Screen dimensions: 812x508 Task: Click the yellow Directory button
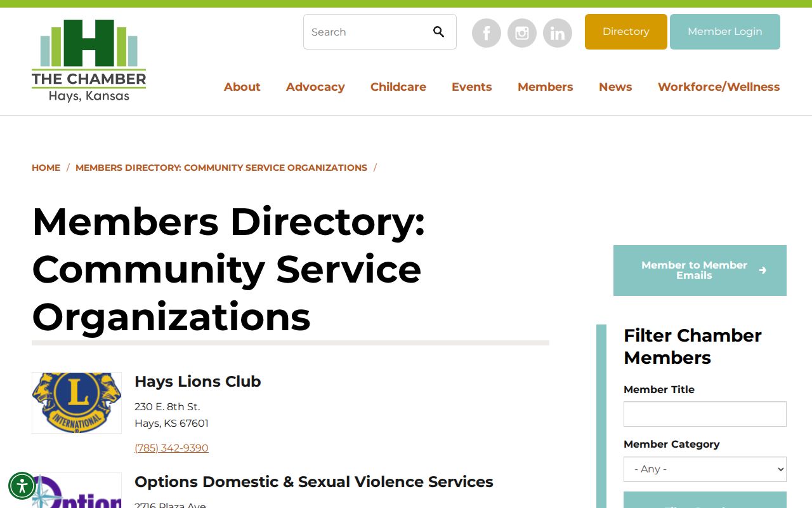pos(626,32)
